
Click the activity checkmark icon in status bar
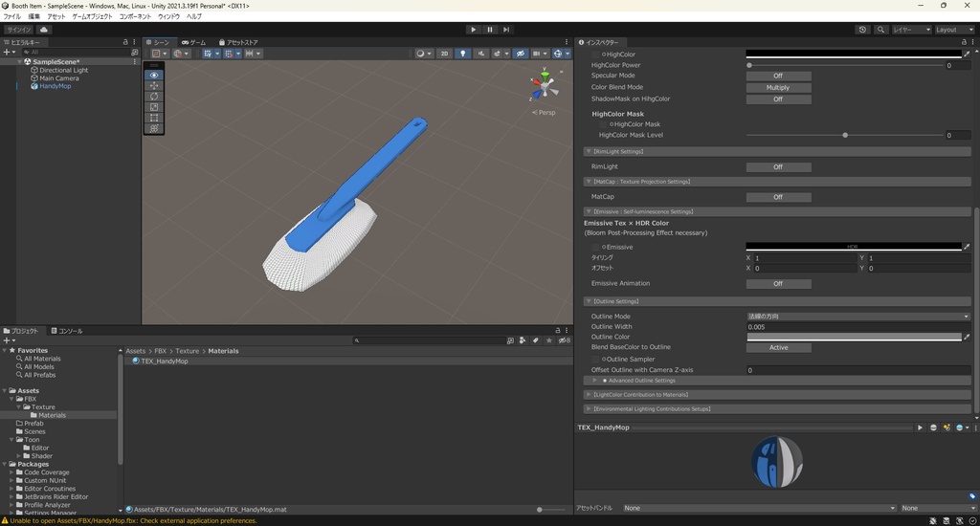pos(972,520)
